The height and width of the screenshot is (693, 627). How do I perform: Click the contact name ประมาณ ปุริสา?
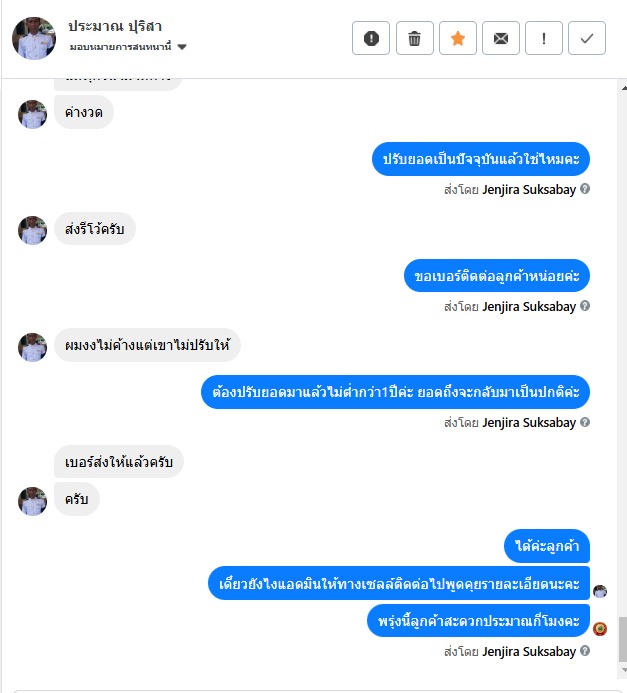(x=115, y=27)
